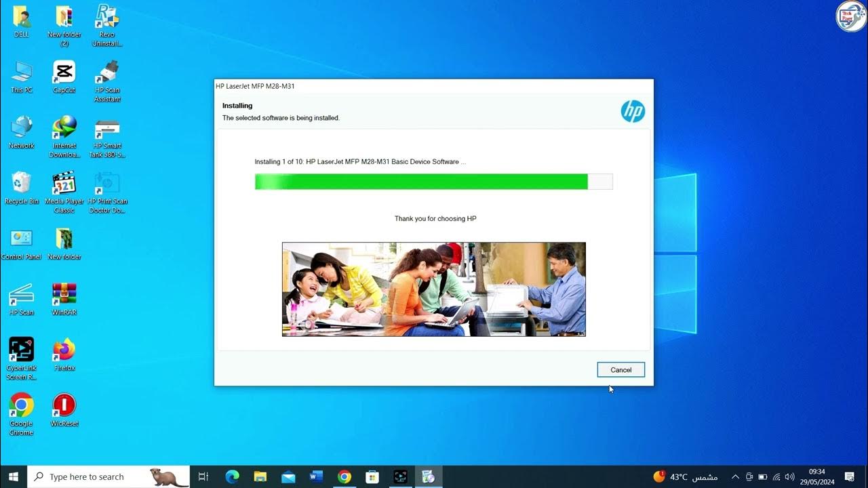Select the HP Scan desktop shortcut

(22, 300)
